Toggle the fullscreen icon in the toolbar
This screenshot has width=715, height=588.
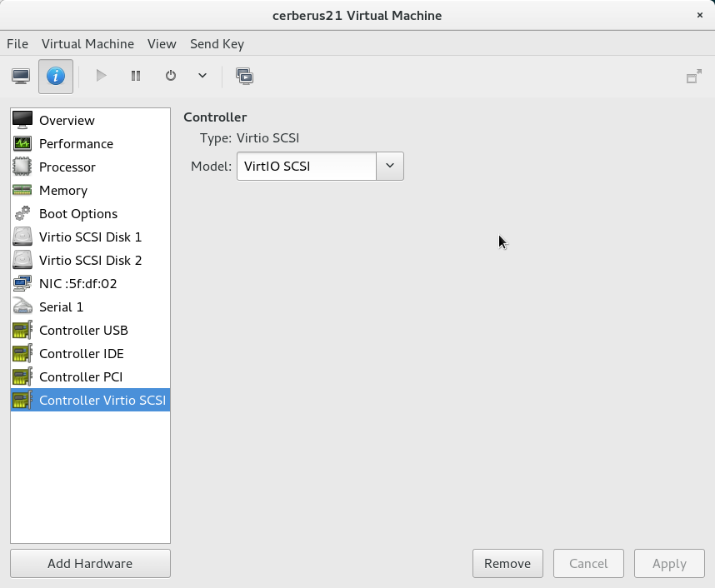[x=693, y=77]
